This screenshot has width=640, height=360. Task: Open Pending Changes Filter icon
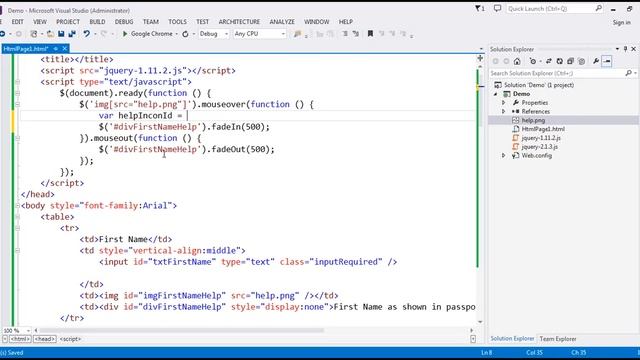[533, 61]
